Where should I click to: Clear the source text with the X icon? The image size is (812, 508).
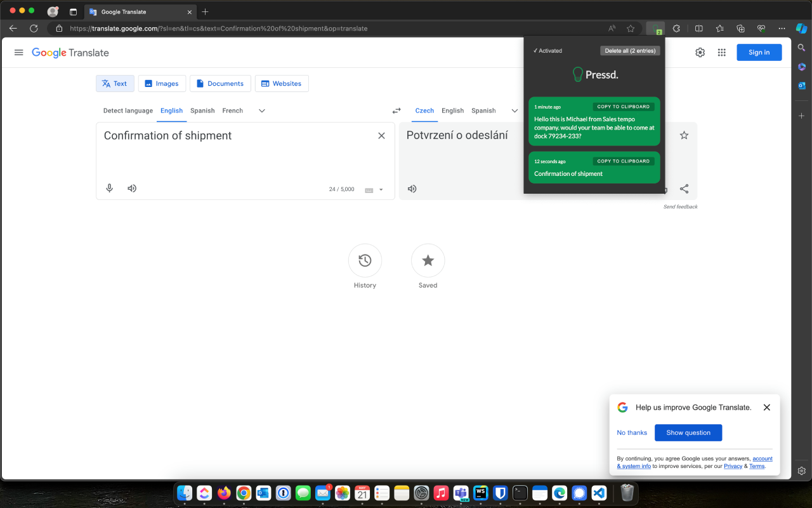[x=381, y=136]
